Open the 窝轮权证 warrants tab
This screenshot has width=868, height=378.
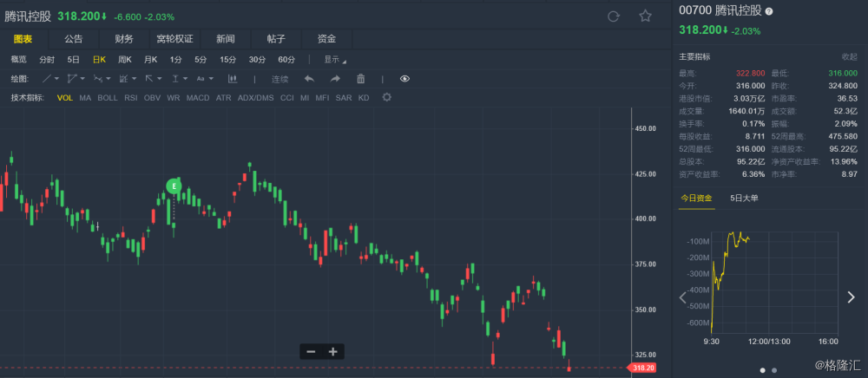pyautogui.click(x=174, y=39)
